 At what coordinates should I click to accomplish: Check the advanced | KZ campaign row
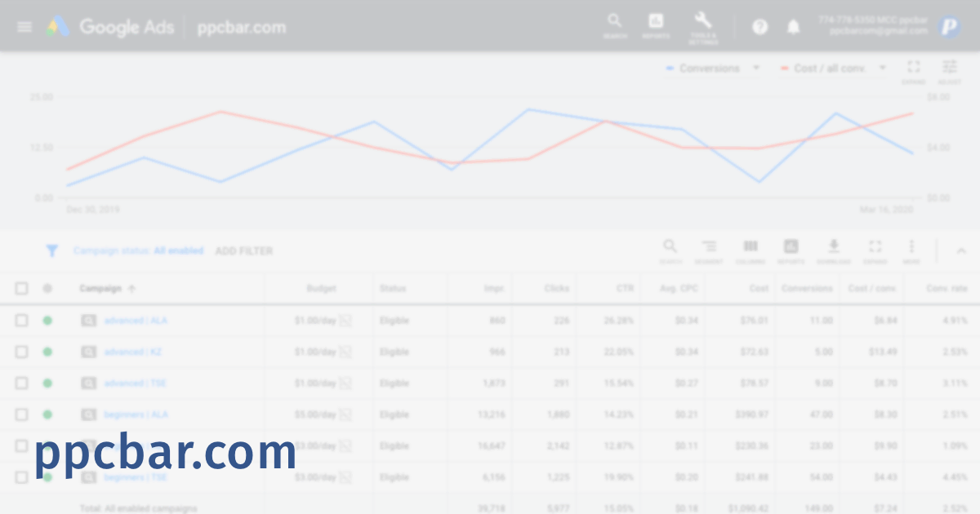pyautogui.click(x=22, y=352)
